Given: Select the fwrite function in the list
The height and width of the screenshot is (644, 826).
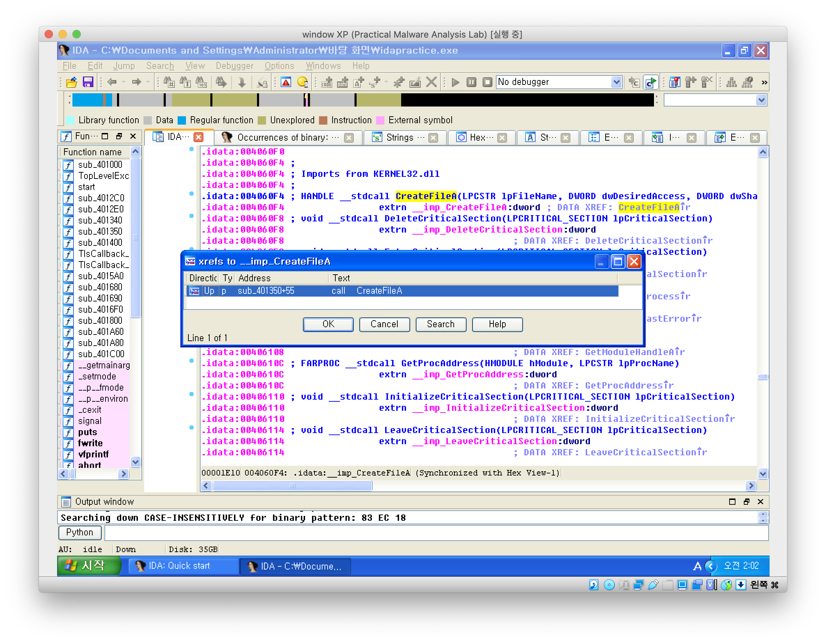Looking at the screenshot, I should 90,443.
